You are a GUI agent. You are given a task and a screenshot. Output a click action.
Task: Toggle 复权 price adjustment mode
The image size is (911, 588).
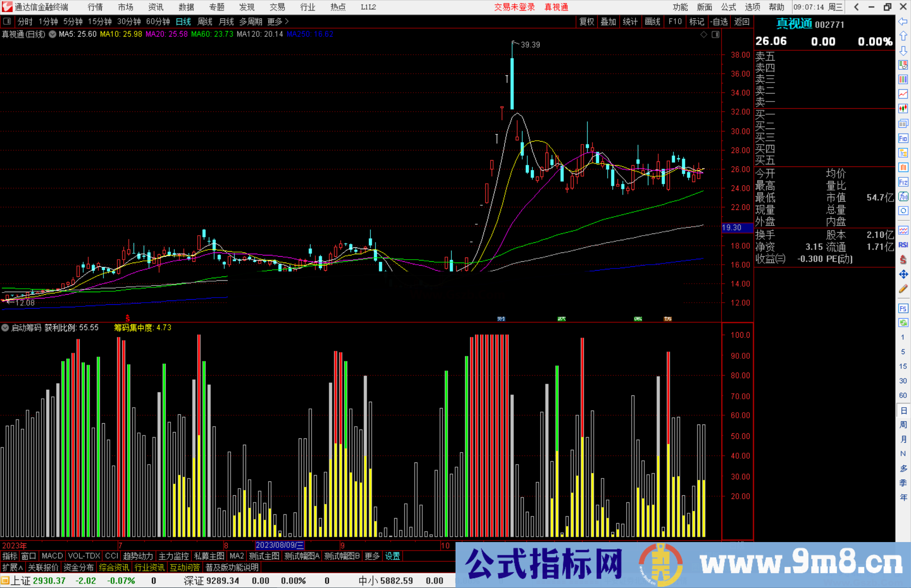click(586, 21)
